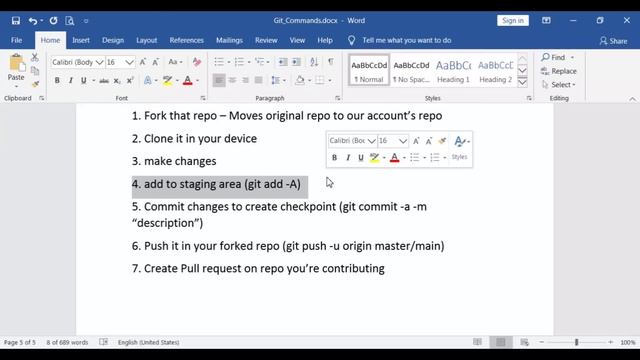
Task: Activate Format Painter in the Clipboard group
Action: (x=35, y=84)
